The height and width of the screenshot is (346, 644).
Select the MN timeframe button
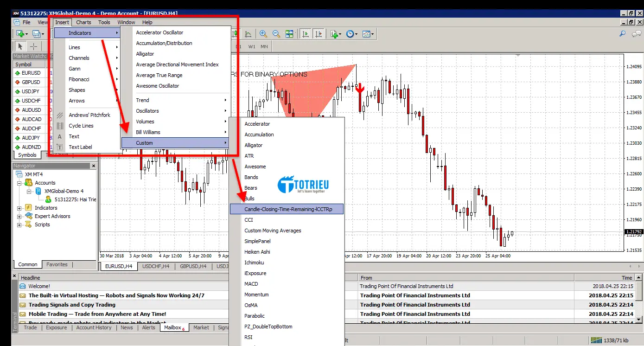point(264,46)
